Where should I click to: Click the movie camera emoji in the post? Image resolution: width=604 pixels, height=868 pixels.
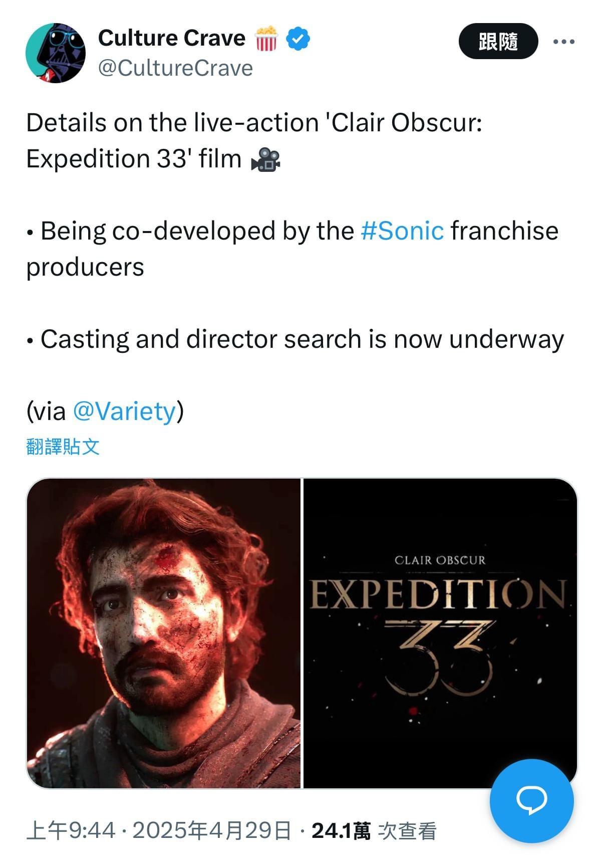[x=266, y=159]
